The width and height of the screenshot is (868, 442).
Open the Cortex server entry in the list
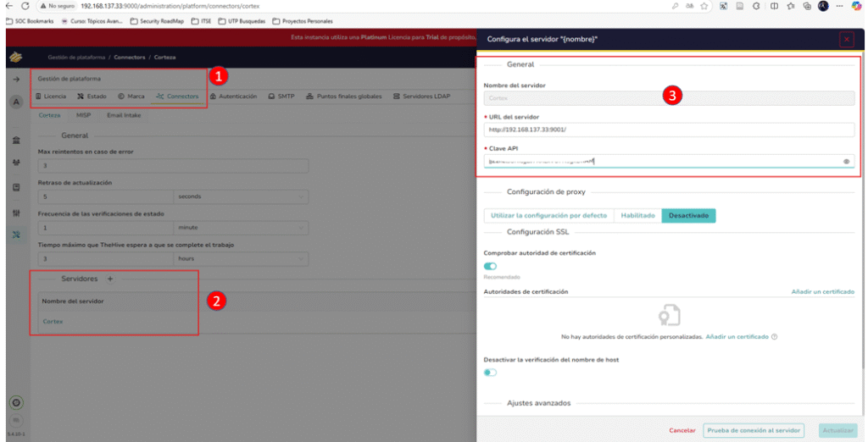coord(53,322)
